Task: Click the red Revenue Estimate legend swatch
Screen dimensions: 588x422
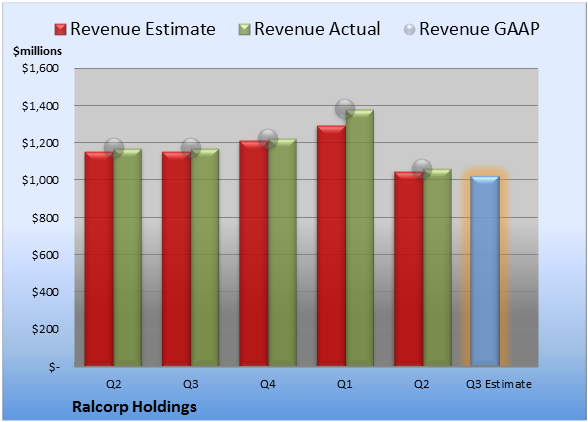Action: (x=60, y=30)
